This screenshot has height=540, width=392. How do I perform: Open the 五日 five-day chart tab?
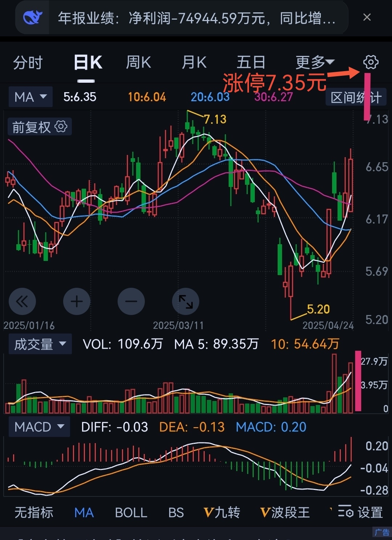tap(251, 63)
